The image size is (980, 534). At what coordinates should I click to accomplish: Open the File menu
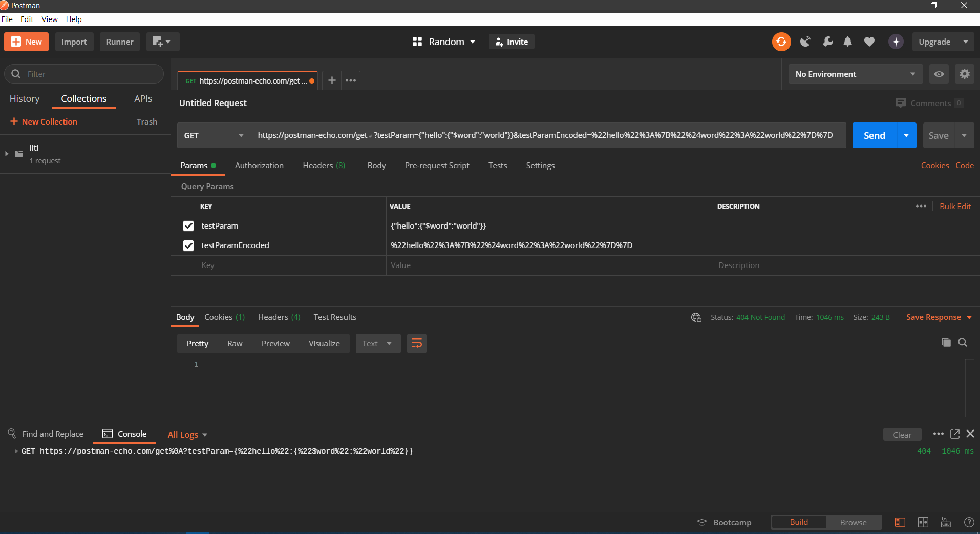[x=7, y=19]
